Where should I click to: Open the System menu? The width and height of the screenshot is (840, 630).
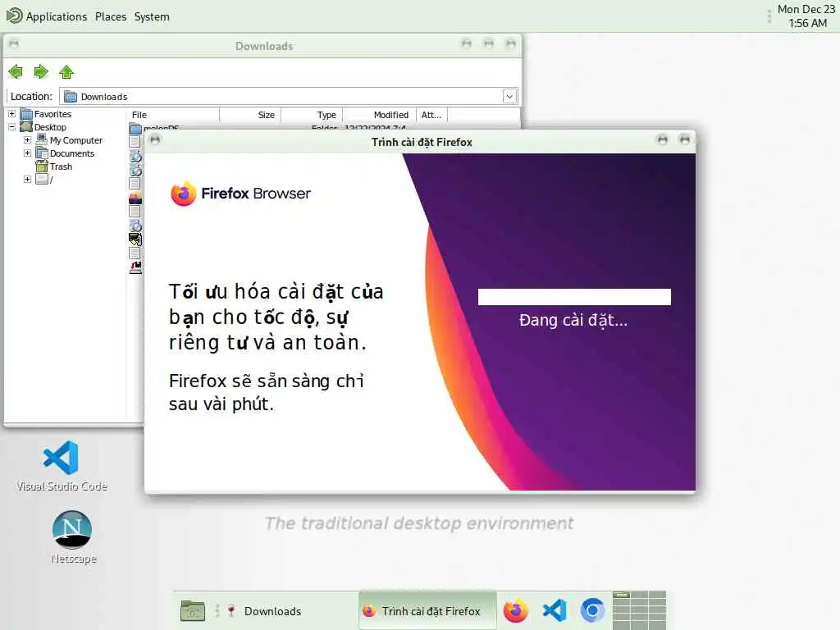(152, 16)
